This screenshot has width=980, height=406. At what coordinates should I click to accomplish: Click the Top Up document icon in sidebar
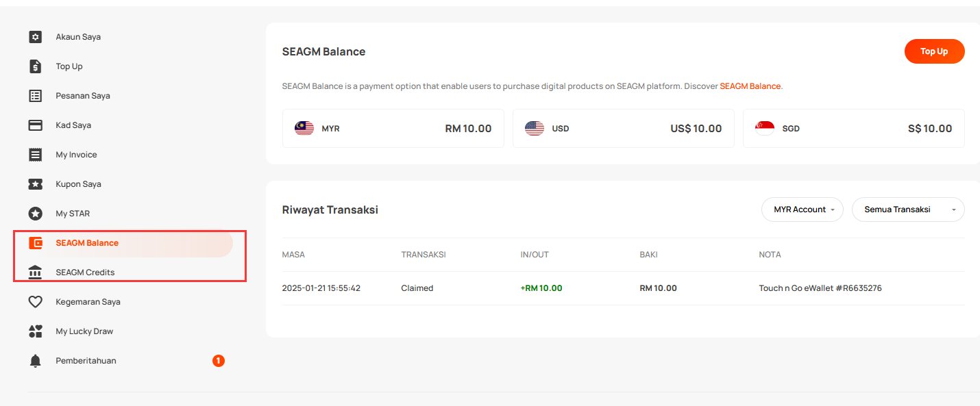(36, 66)
